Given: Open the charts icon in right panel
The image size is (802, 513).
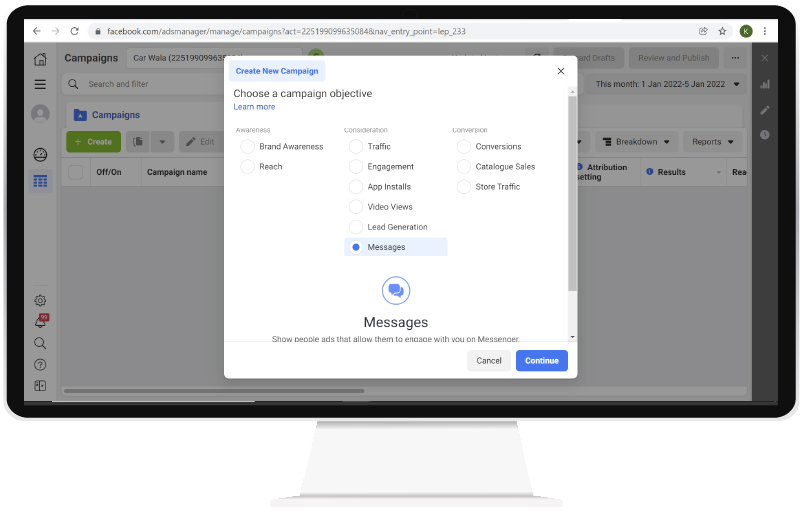Looking at the screenshot, I should coord(765,84).
